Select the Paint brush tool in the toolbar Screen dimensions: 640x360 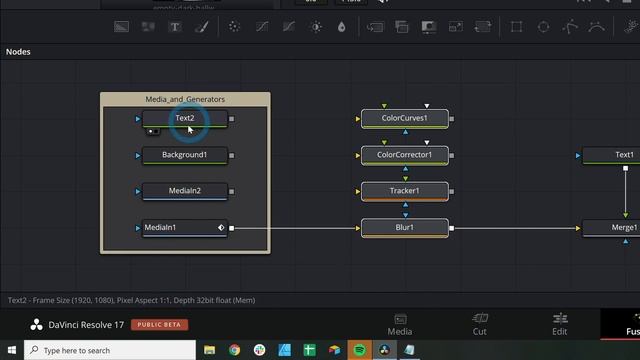click(202, 27)
